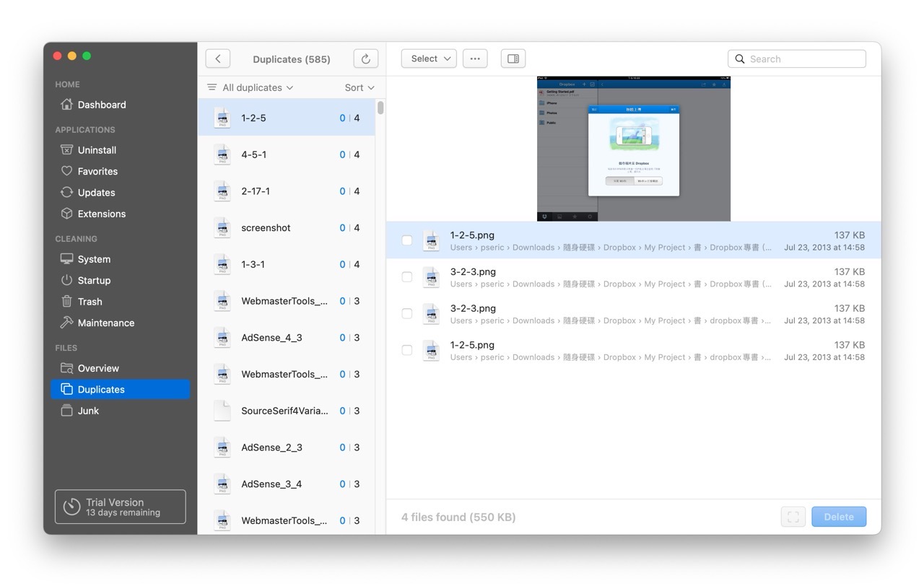Image resolution: width=924 pixels, height=586 pixels.
Task: Click the Updates sidebar icon
Action: click(66, 193)
